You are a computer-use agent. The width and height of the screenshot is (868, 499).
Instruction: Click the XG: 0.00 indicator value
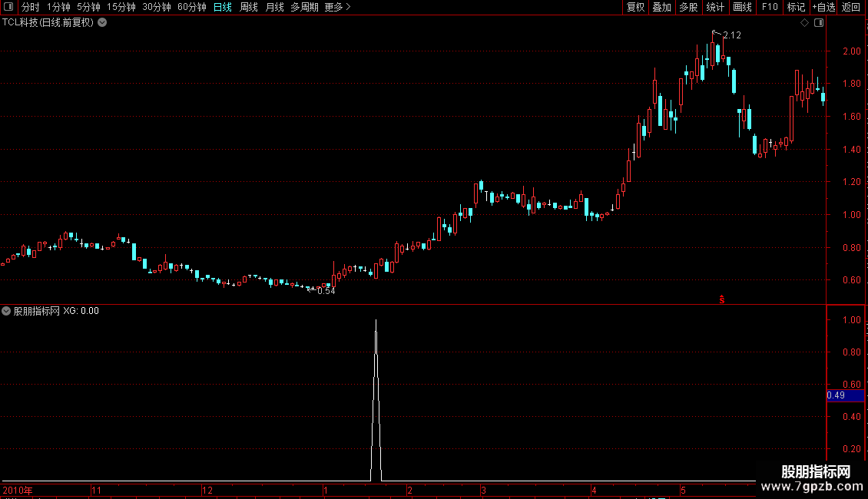tap(81, 311)
